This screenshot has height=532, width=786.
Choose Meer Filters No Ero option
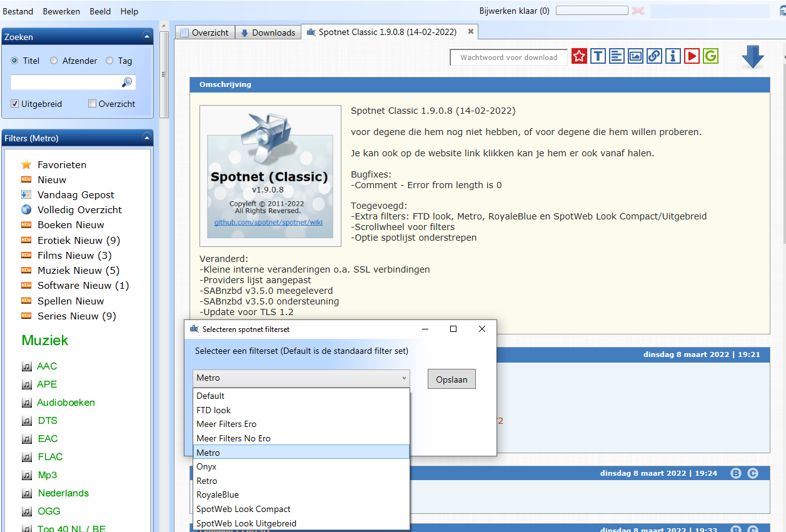(x=301, y=438)
